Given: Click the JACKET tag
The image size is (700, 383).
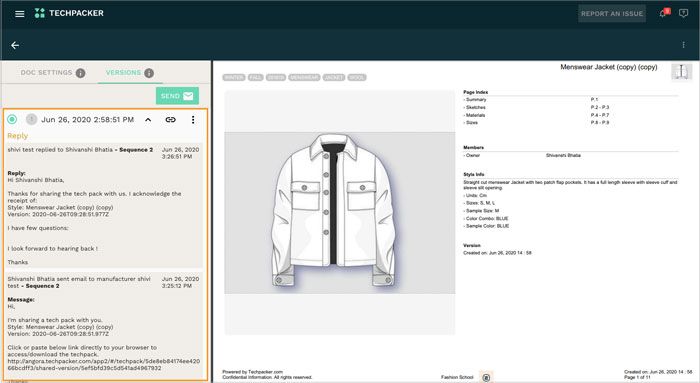Looking at the screenshot, I should (334, 77).
